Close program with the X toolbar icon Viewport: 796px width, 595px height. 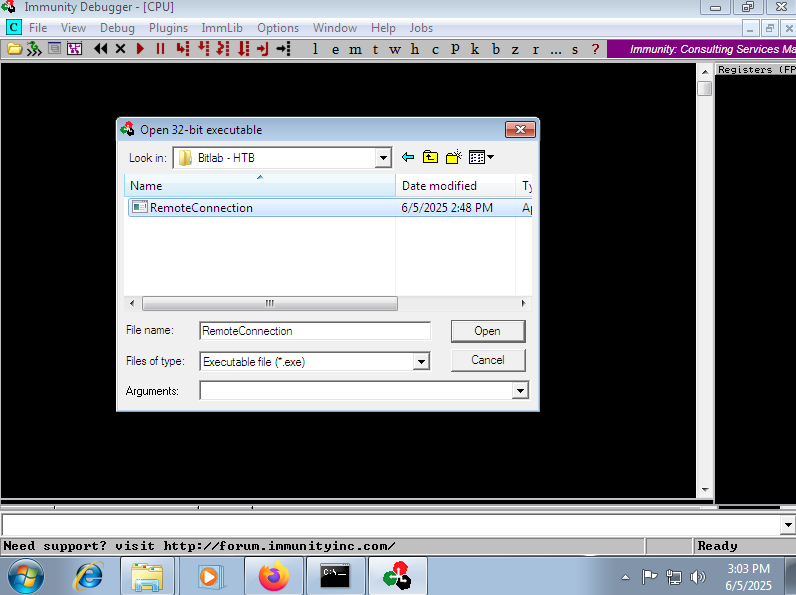[120, 49]
